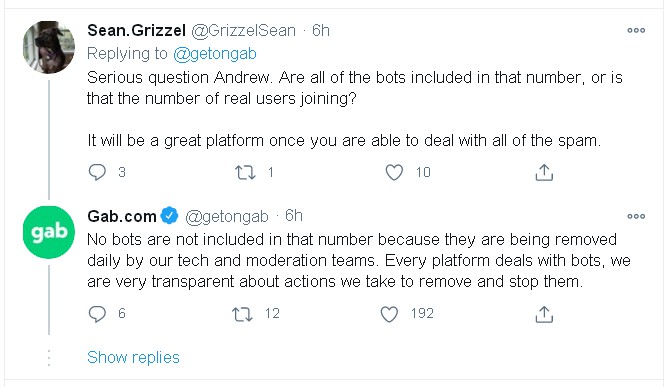Retweet the Gab.com tweet
This screenshot has width=668, height=387.
tap(242, 314)
